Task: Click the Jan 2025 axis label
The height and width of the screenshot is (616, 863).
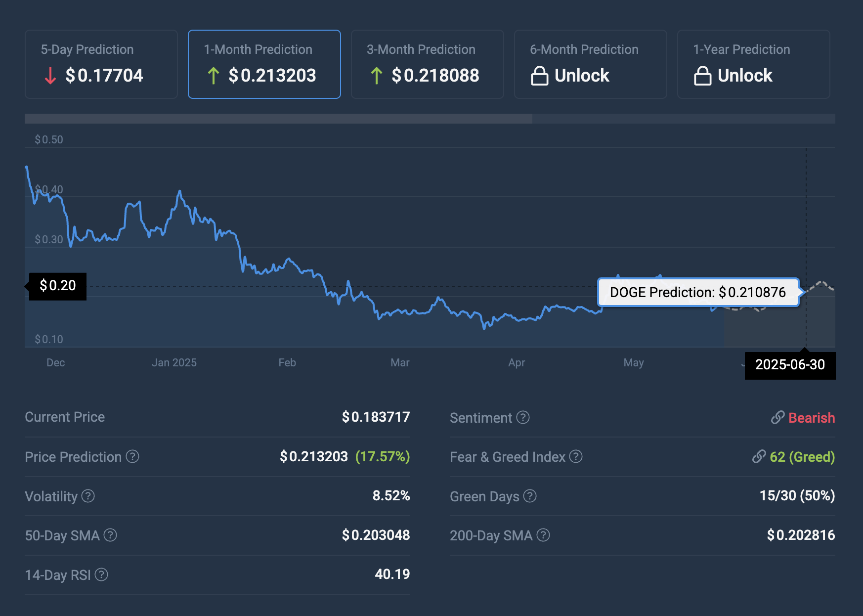Action: 174,363
